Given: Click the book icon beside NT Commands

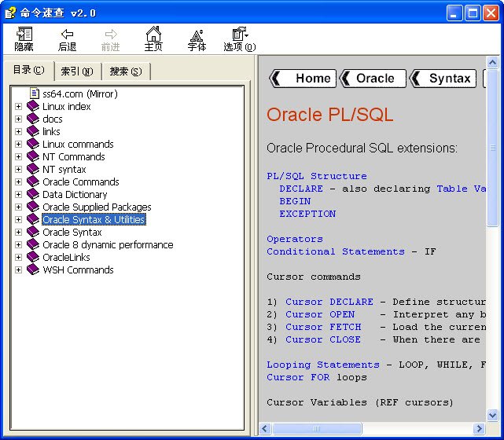Looking at the screenshot, I should click(33, 157).
